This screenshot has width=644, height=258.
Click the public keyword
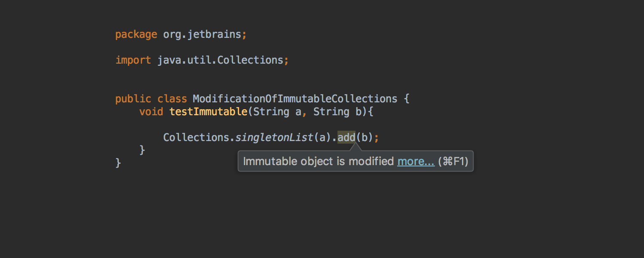click(133, 99)
